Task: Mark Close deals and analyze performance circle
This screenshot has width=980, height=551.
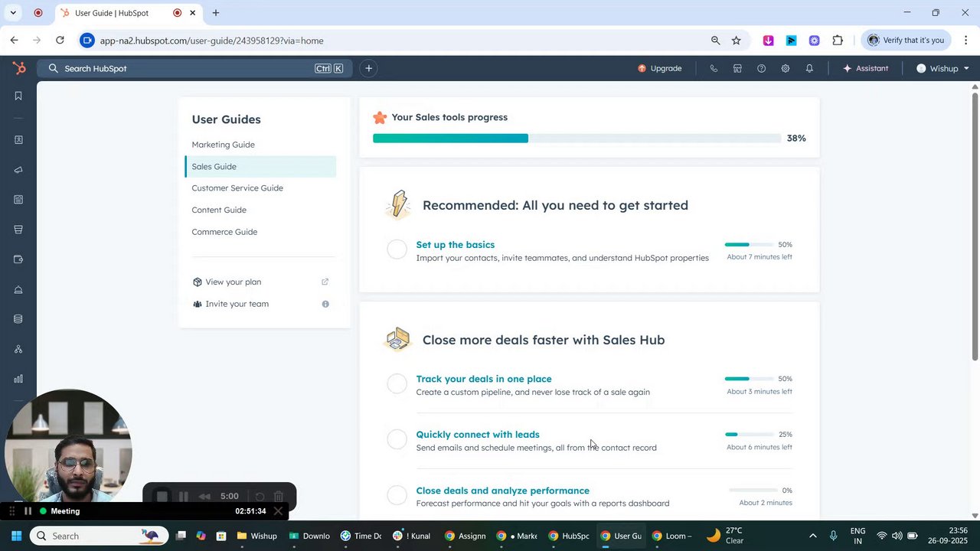Action: point(397,495)
